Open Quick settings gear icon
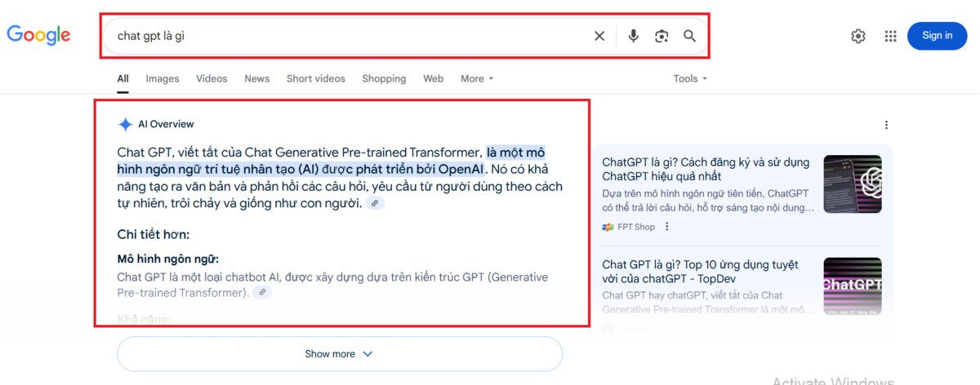This screenshot has width=980, height=385. point(857,36)
